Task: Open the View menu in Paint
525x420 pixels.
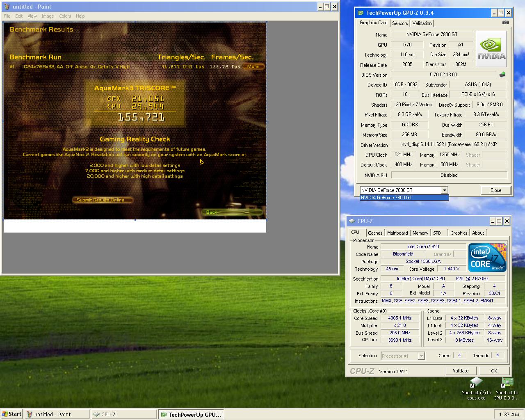Action: (x=32, y=16)
